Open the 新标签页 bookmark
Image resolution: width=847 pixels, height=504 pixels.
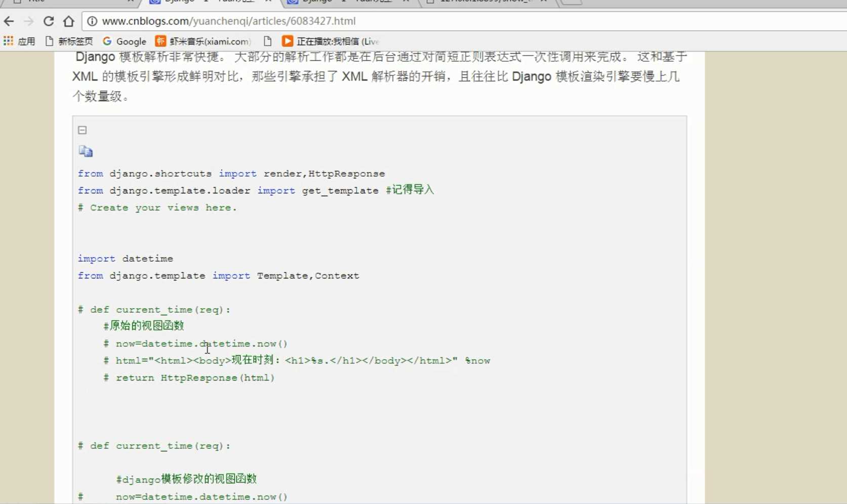(x=69, y=41)
